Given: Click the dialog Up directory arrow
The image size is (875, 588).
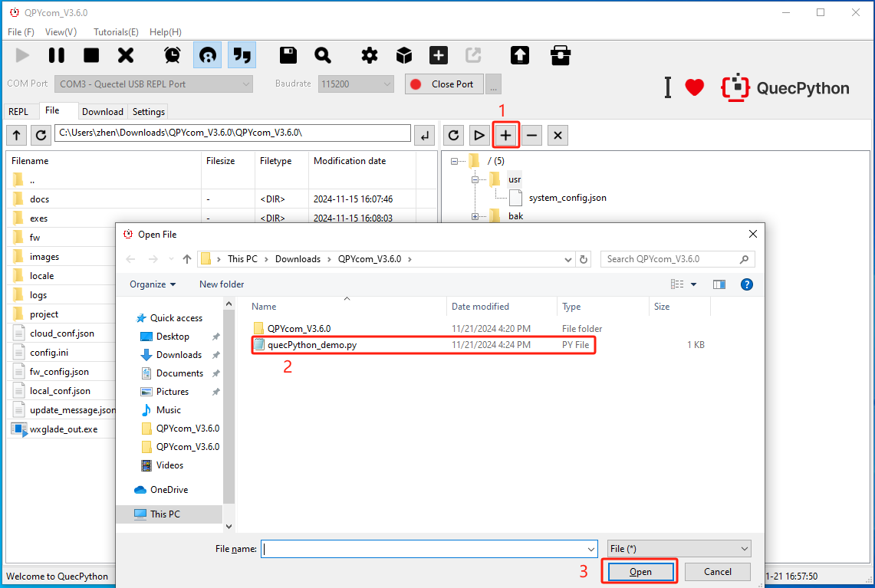Looking at the screenshot, I should pyautogui.click(x=187, y=259).
